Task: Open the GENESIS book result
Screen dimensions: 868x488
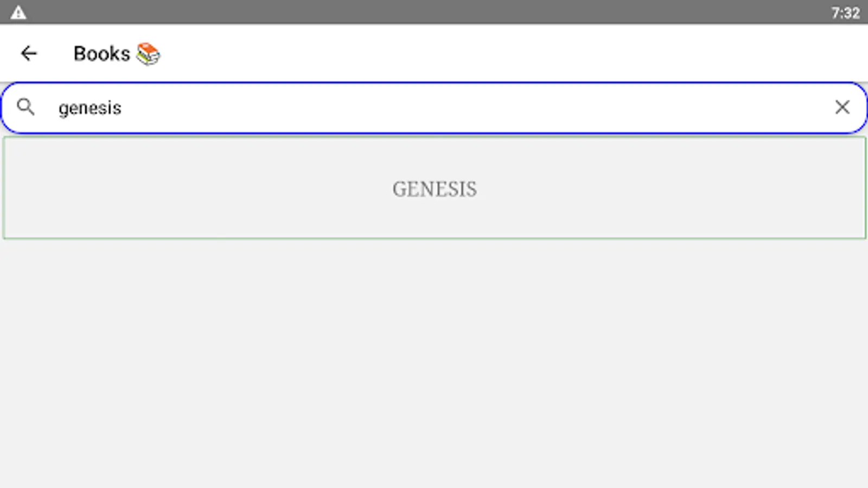Action: [x=434, y=188]
